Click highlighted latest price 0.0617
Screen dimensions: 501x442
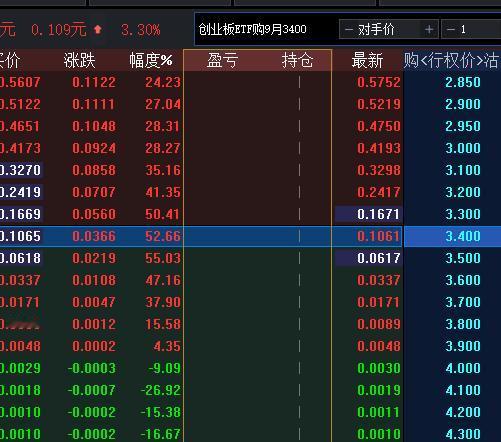coord(379,258)
